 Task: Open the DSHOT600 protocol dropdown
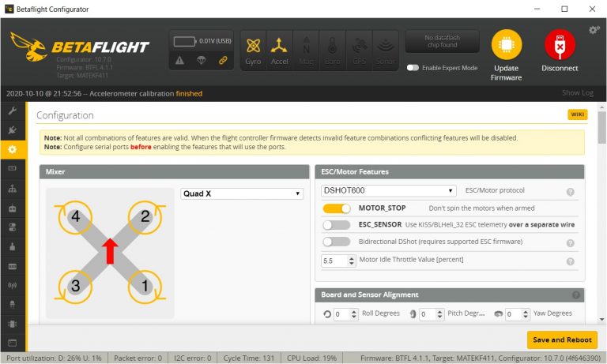pyautogui.click(x=389, y=191)
